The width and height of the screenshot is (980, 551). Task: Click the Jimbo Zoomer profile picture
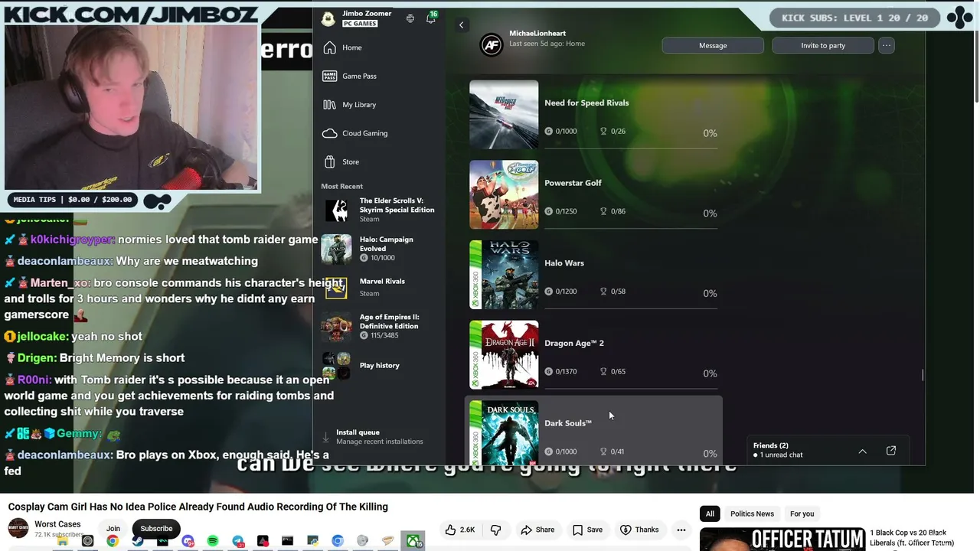[x=328, y=19]
